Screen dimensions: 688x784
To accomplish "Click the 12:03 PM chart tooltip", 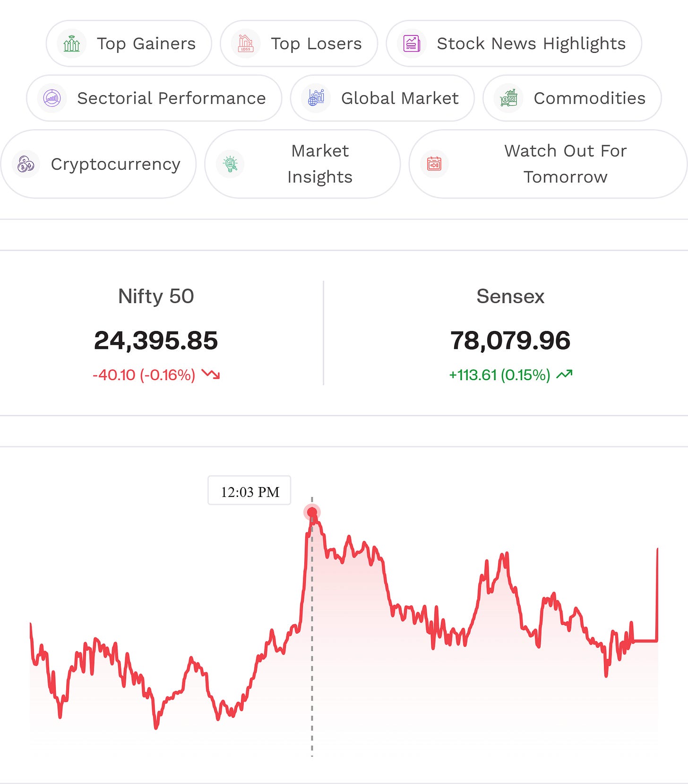I will point(249,490).
